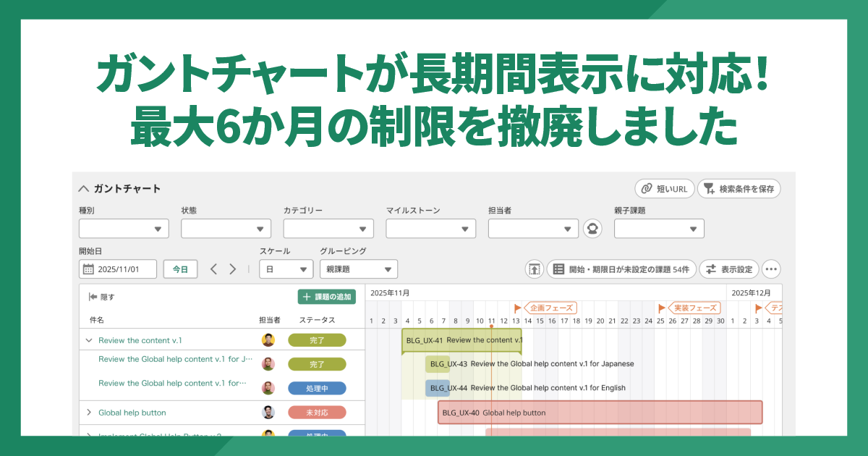Open the スケール dropdown set to 日
This screenshot has height=456, width=868.
click(x=285, y=269)
